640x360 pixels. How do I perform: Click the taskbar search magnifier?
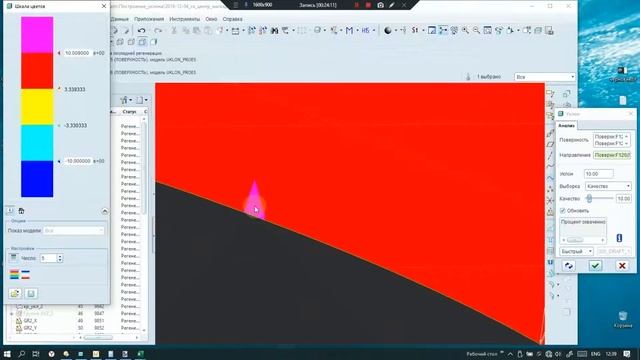pyautogui.click(x=22, y=354)
